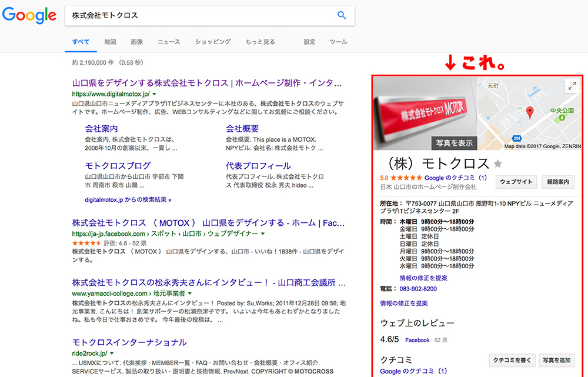Image resolution: width=588 pixels, height=377 pixels.
Task: Open dropdown arrow beside ride2rock.jp URL
Action: click(112, 353)
